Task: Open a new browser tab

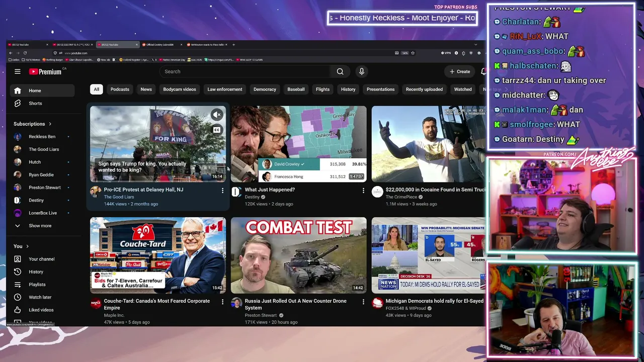Action: (x=233, y=45)
